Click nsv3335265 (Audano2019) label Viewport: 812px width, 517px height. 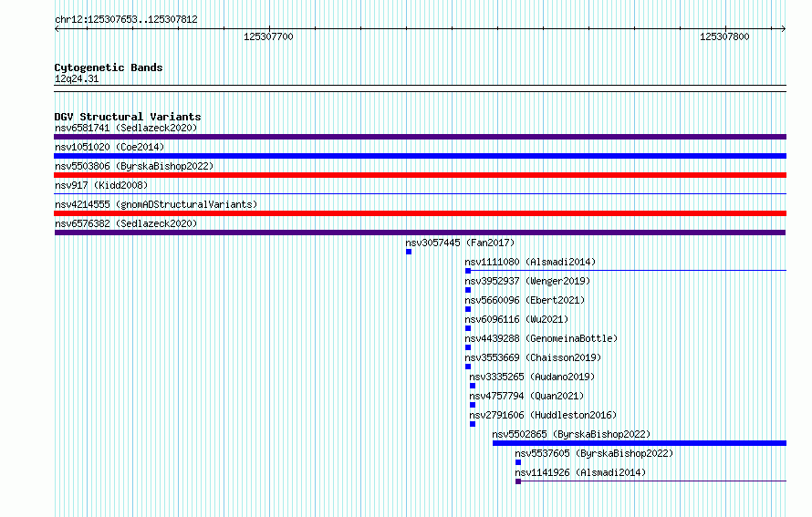(532, 377)
